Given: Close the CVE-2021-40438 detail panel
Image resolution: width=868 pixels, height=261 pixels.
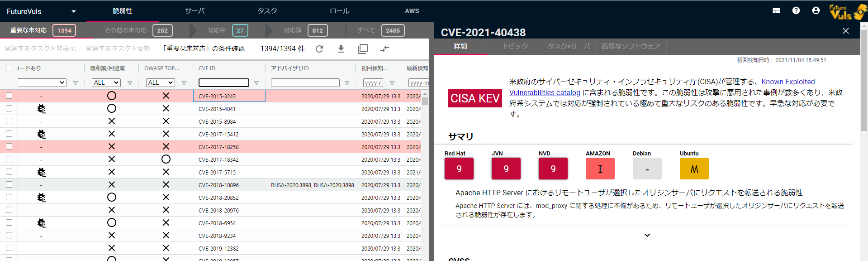Looking at the screenshot, I should click(846, 31).
